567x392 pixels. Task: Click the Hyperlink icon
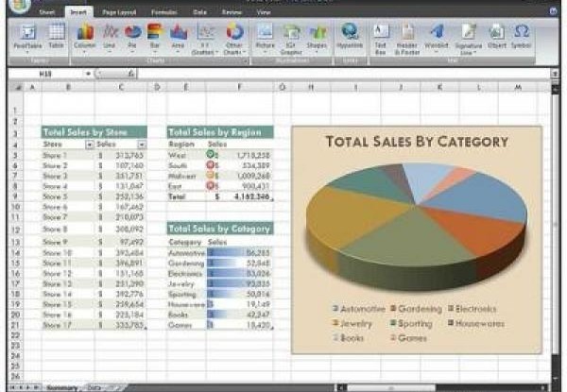(x=351, y=35)
